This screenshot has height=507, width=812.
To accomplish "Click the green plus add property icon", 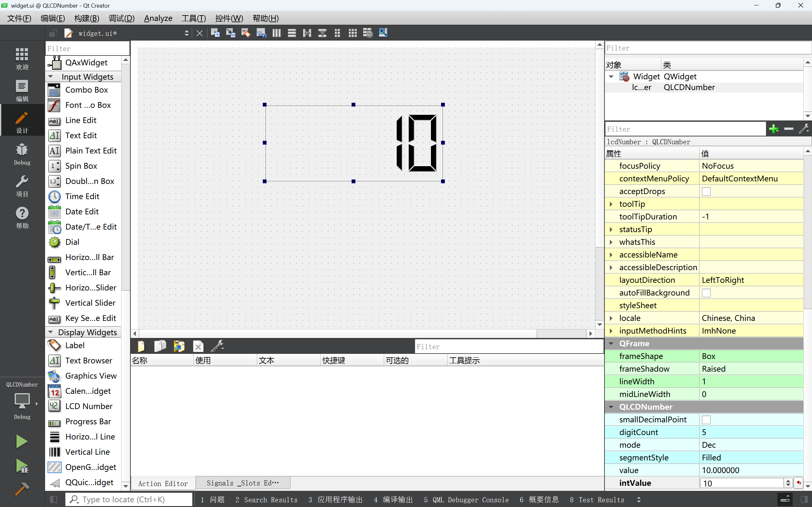I will tap(774, 129).
